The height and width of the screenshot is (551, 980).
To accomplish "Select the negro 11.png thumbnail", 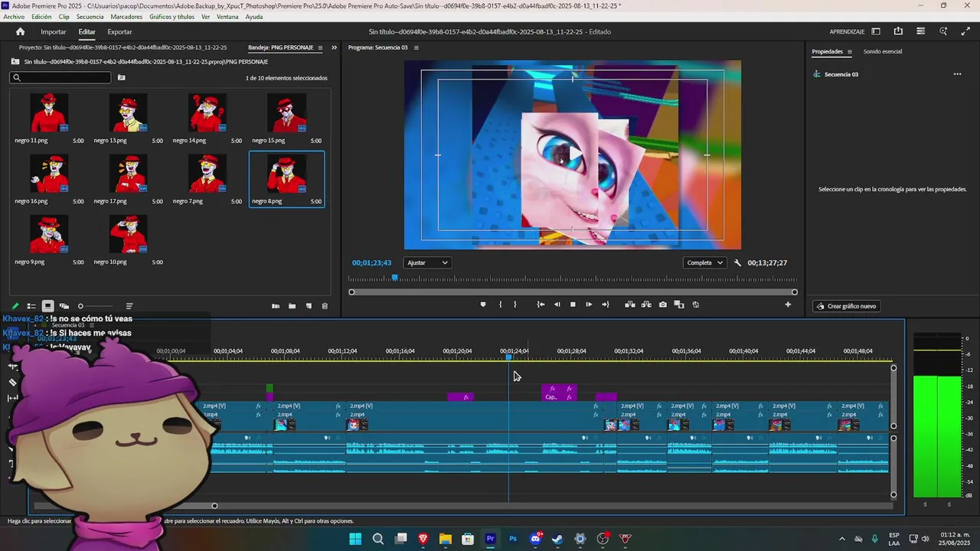I will pos(49,112).
